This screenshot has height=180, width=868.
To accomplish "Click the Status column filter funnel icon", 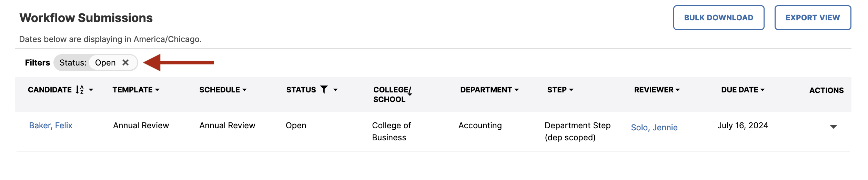I will tap(324, 90).
